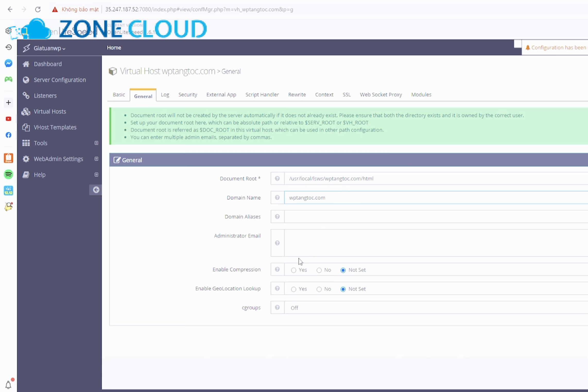Switch to the Log tab
Viewport: 588px width, 392px height.
click(165, 95)
